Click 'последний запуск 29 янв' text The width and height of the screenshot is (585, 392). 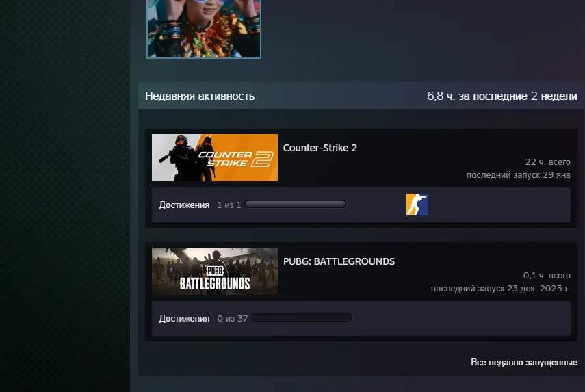click(x=518, y=175)
